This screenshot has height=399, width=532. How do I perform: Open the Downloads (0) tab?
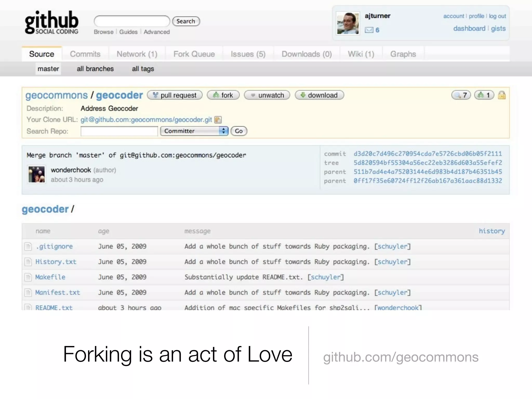point(307,54)
